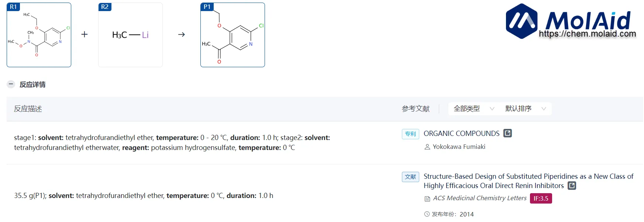Select the P1 product structure thumbnail
This screenshot has width=644, height=222.
click(x=233, y=35)
